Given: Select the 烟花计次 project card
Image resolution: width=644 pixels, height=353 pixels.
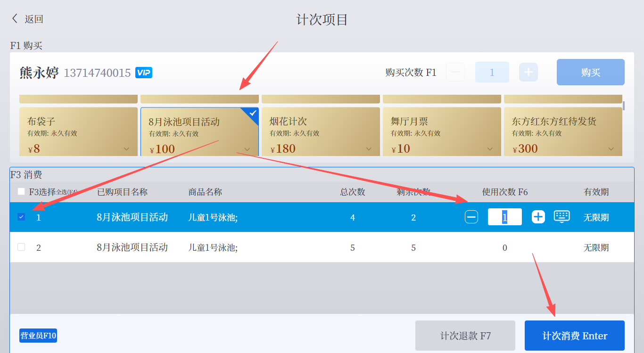Looking at the screenshot, I should pyautogui.click(x=321, y=131).
